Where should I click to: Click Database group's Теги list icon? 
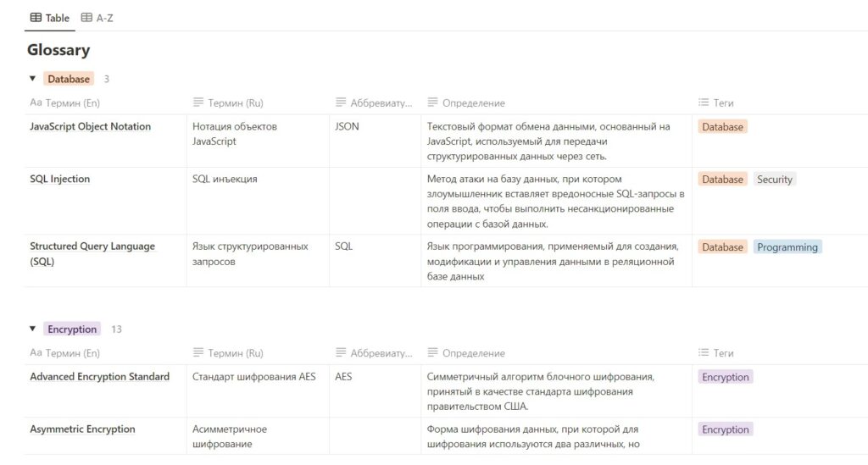[x=703, y=102]
